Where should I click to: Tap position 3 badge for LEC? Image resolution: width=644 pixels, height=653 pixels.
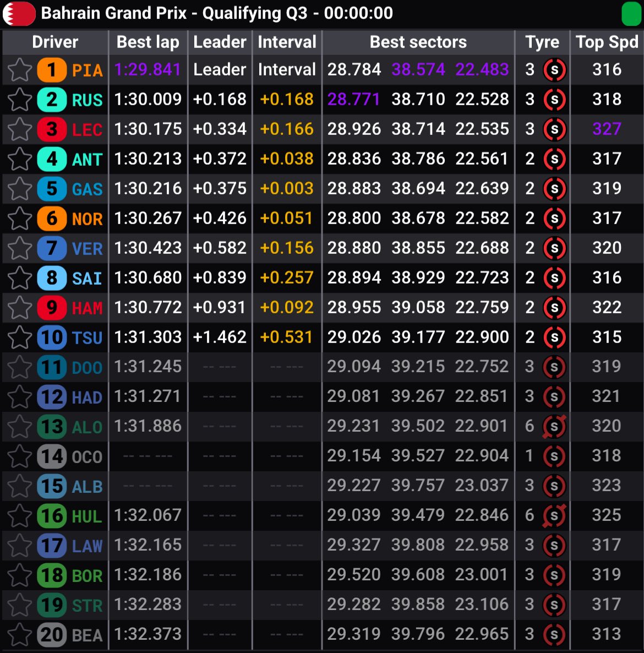tap(52, 129)
